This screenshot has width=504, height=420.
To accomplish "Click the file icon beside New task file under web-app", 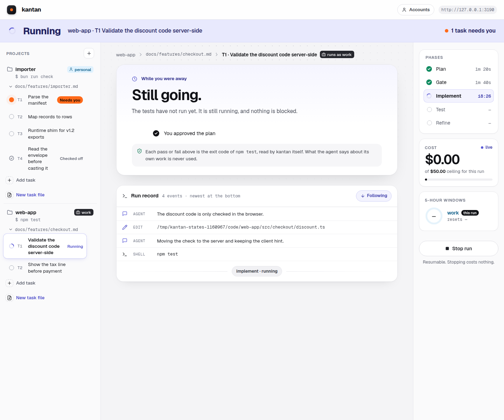I will point(9,298).
